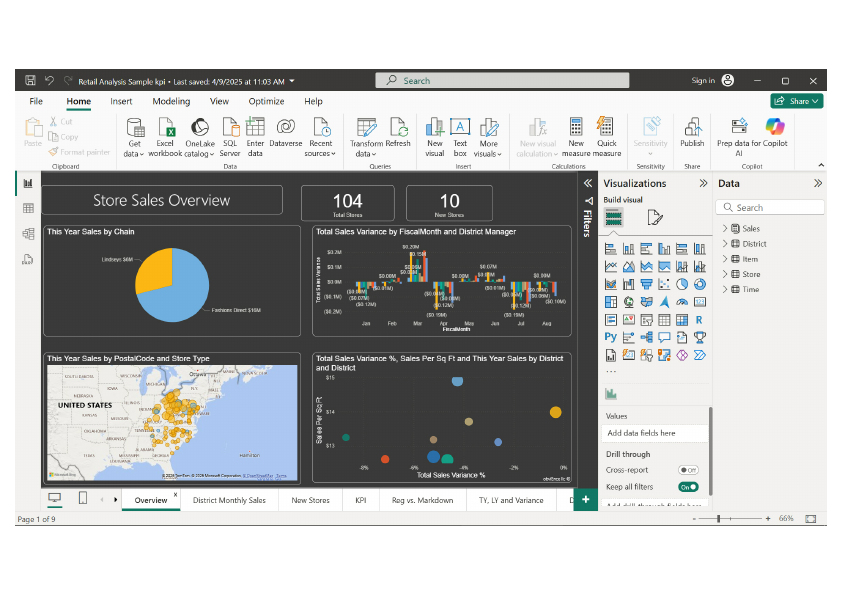The image size is (842, 595).
Task: Collapse the Visualizations pane with chevrons
Action: click(x=703, y=183)
